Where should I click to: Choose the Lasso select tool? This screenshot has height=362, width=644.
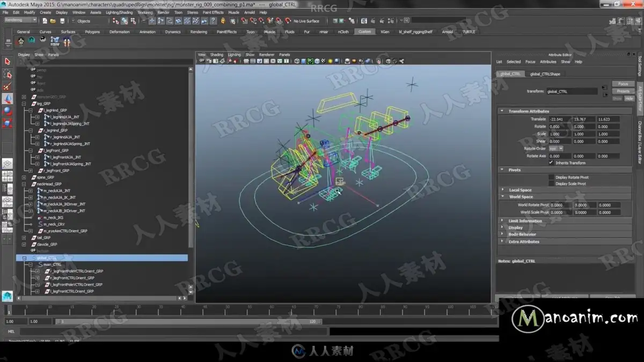click(7, 75)
